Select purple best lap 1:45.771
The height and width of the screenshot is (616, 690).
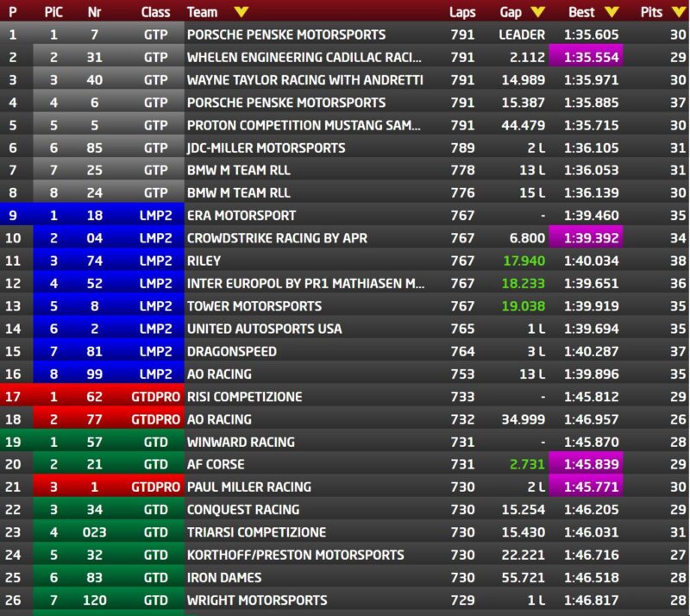tap(586, 487)
